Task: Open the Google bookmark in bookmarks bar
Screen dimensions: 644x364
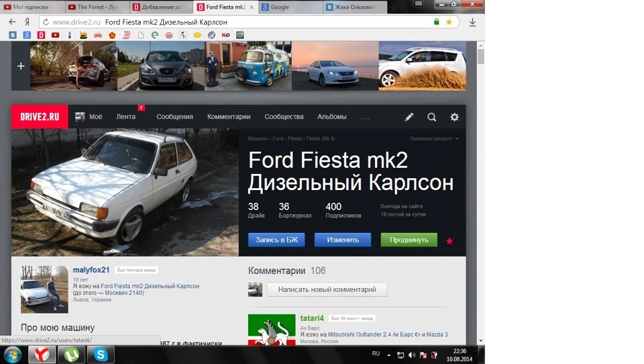Action: click(27, 35)
